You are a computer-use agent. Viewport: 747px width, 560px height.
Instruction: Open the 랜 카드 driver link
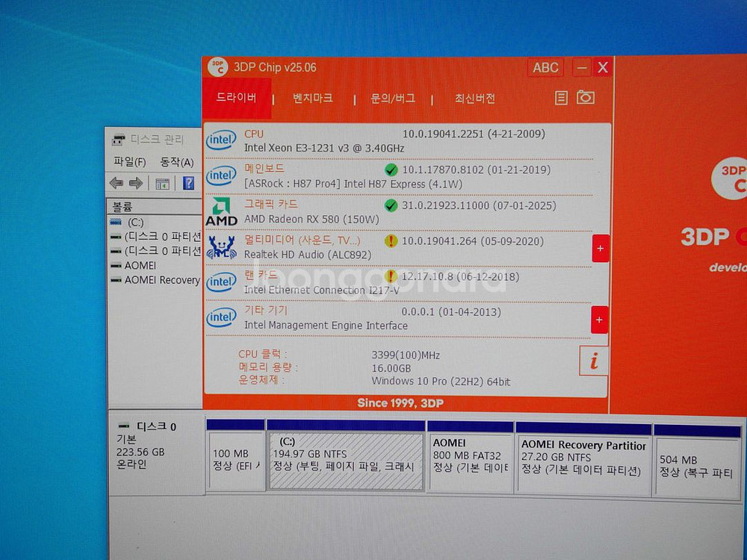261,275
